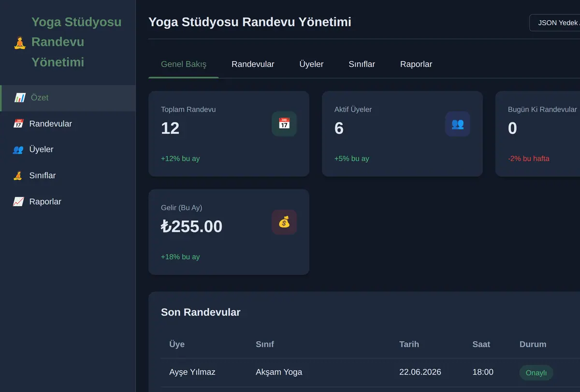Click the Özet bar chart icon

click(19, 98)
